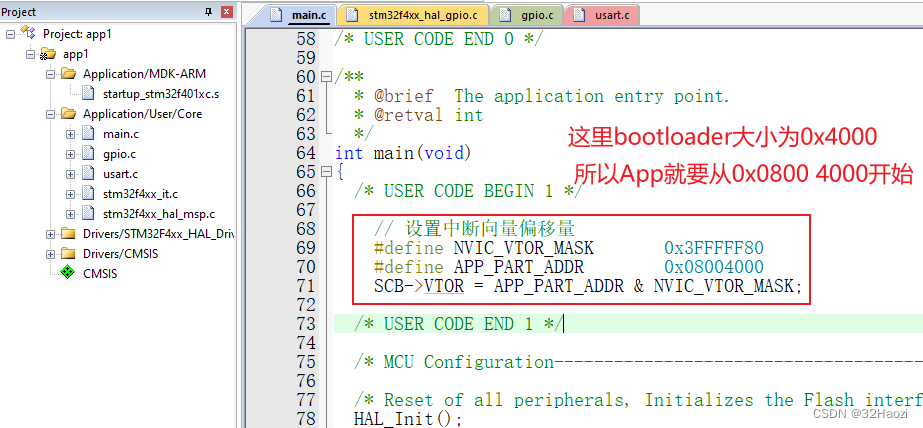The image size is (923, 428).
Task: Click the Drivers/CMSIS folder icon
Action: (x=67, y=253)
